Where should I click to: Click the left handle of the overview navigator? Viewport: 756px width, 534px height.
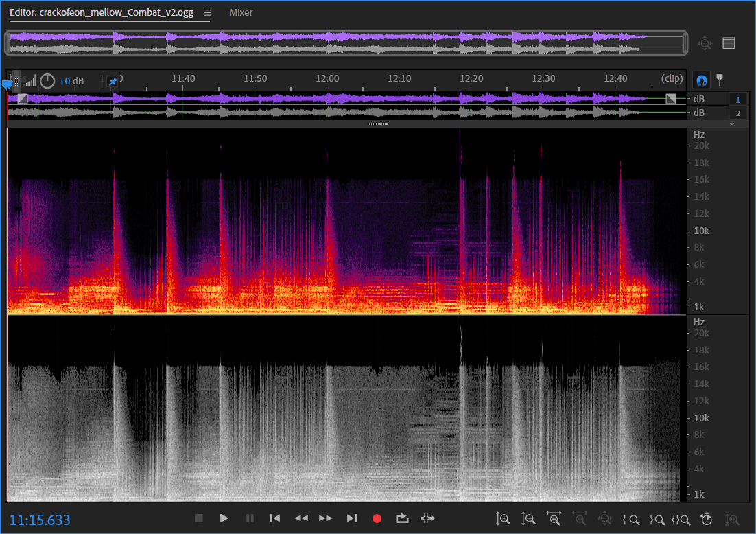click(x=8, y=43)
